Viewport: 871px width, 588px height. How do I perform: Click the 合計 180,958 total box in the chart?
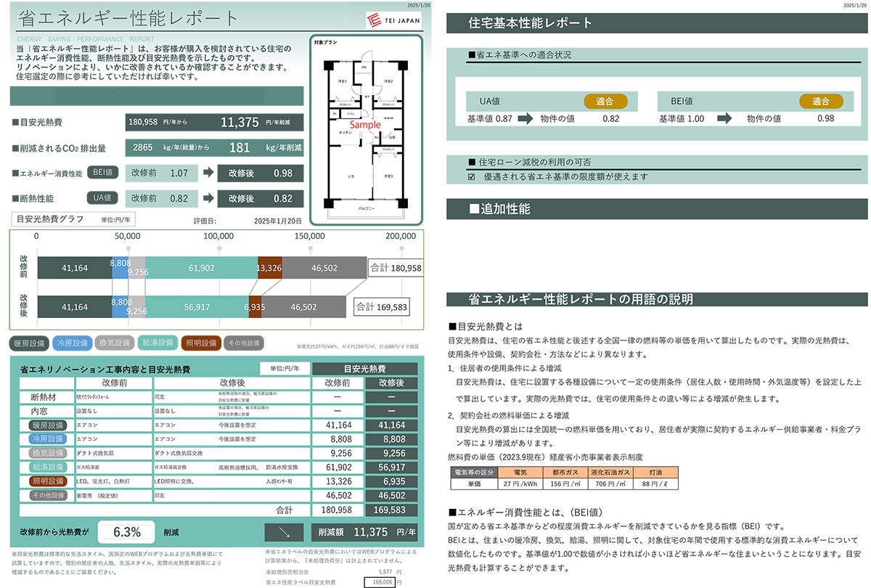coord(396,268)
